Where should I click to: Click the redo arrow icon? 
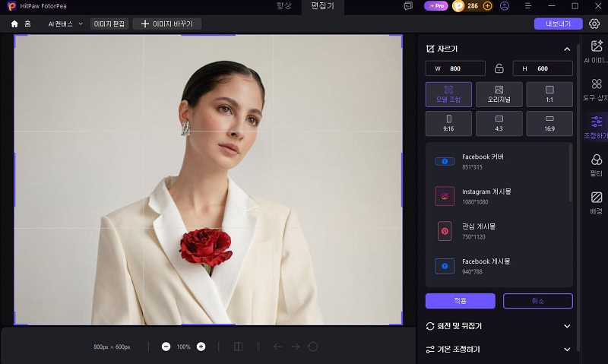pos(295,347)
